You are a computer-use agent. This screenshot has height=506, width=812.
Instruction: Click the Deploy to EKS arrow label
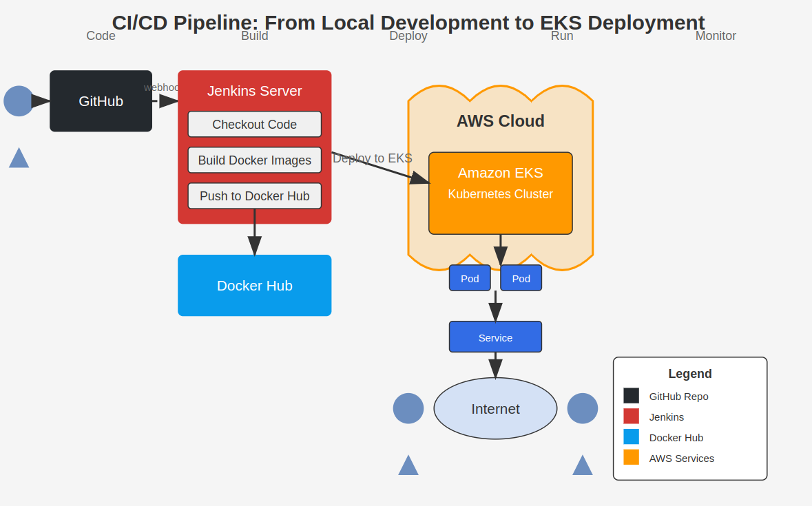coord(372,158)
